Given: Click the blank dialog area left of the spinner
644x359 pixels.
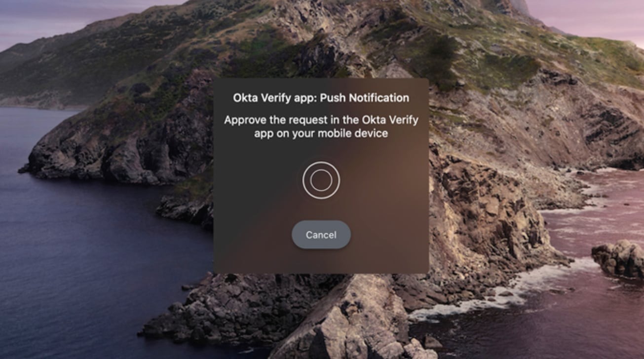Looking at the screenshot, I should point(257,180).
